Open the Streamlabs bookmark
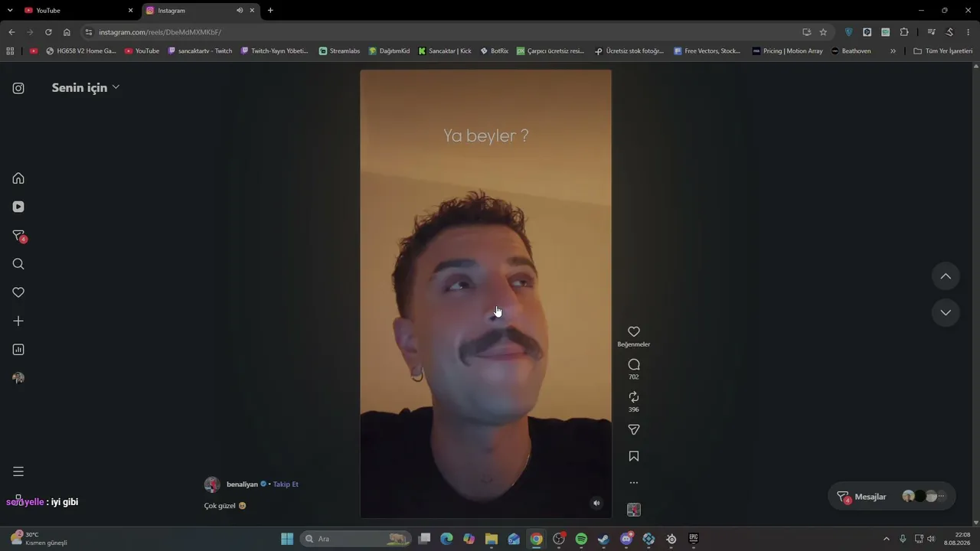This screenshot has width=980, height=551. pyautogui.click(x=339, y=51)
